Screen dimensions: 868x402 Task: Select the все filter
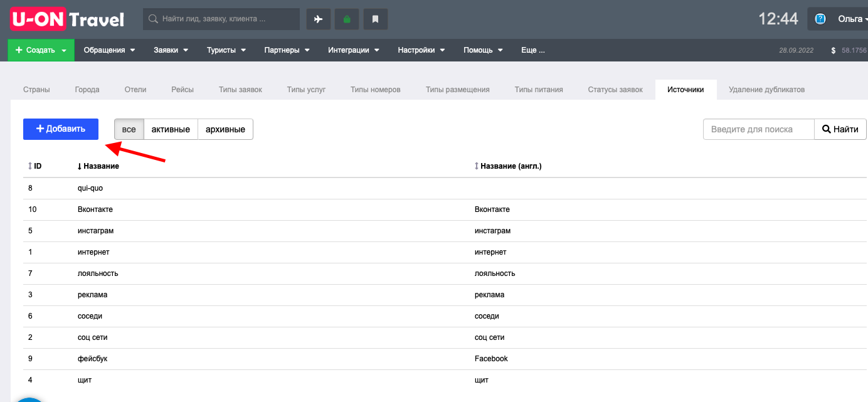pyautogui.click(x=129, y=129)
